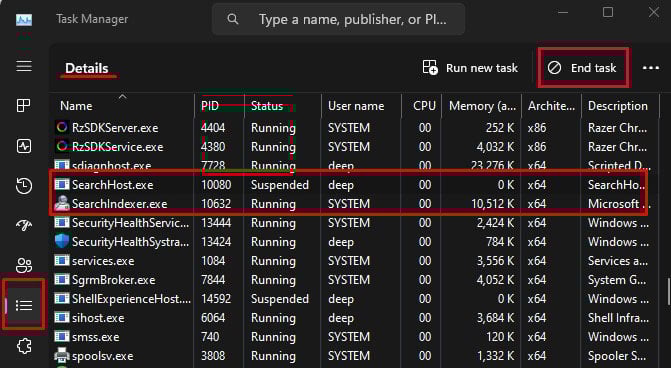This screenshot has width=671, height=368.
Task: Sort by the Memory column header
Action: 481,106
